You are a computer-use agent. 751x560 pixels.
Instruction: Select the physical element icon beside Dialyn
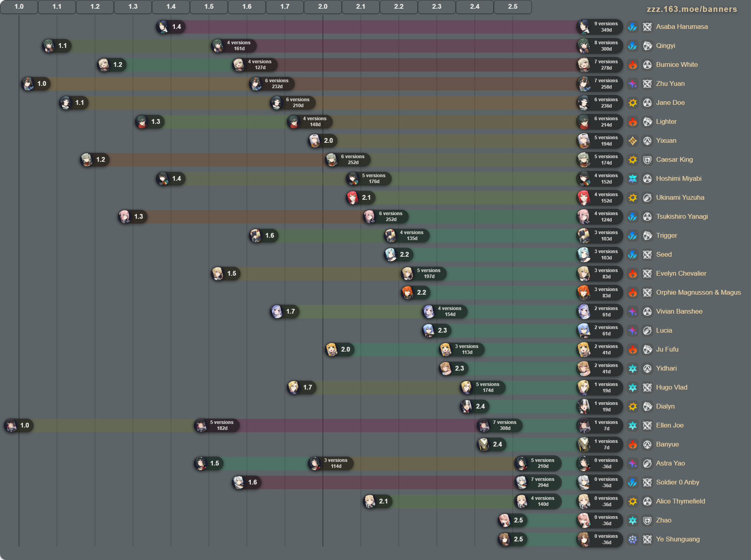point(633,407)
